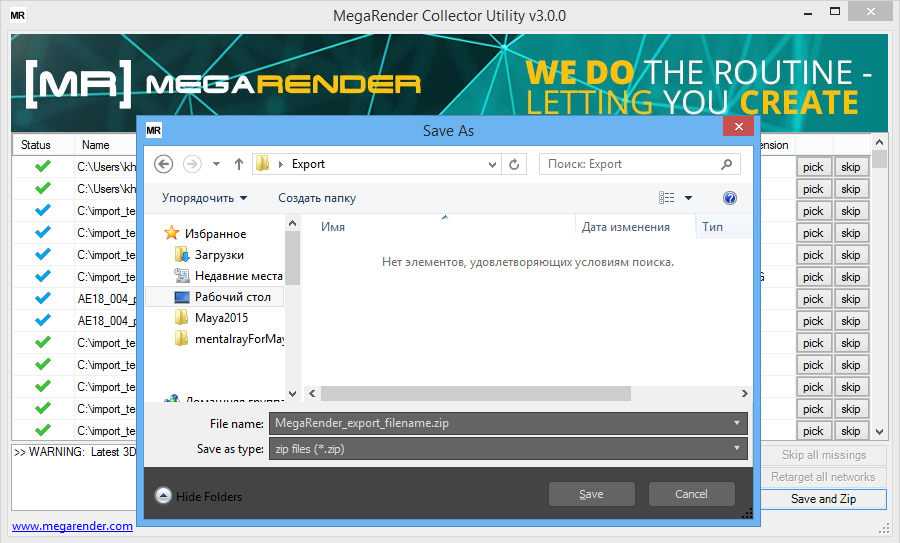Click the Save button

coord(591,494)
